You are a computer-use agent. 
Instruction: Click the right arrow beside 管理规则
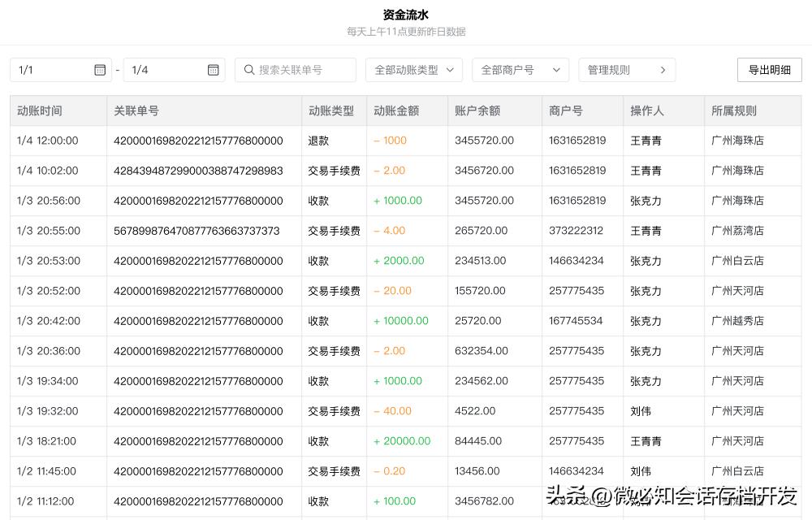pos(663,70)
